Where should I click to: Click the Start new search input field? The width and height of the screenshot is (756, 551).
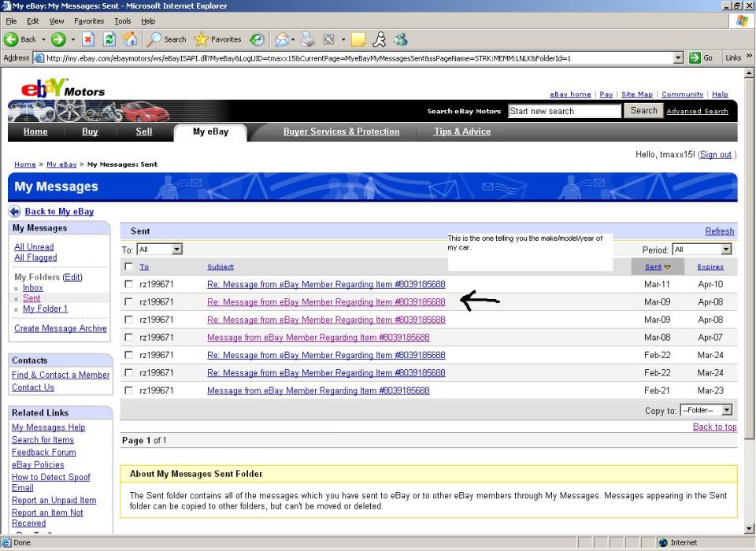click(x=565, y=111)
